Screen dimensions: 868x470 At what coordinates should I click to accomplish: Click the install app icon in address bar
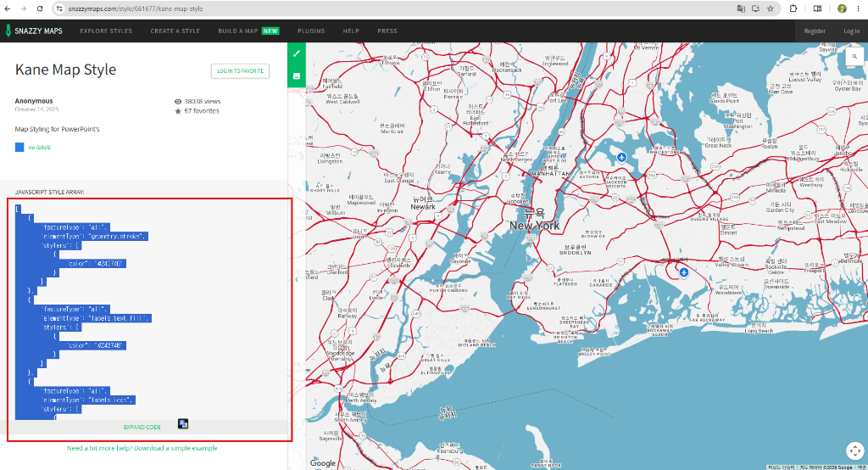pos(755,8)
